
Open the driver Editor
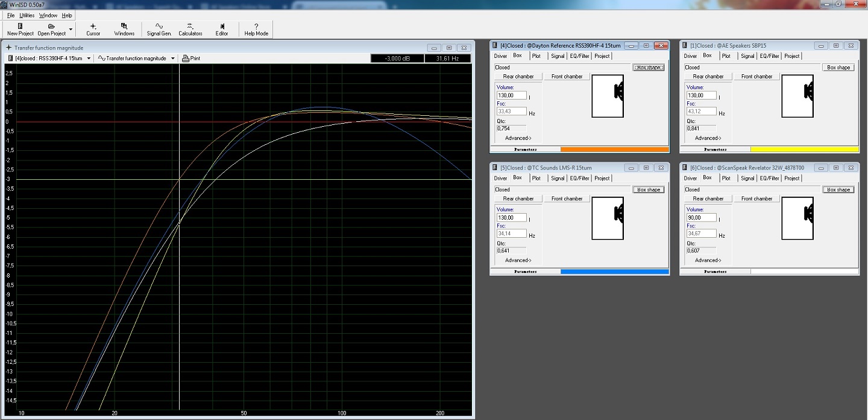click(x=222, y=30)
